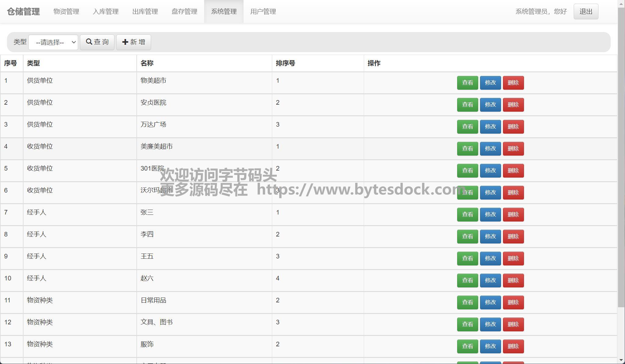This screenshot has width=625, height=364.
Task: Modify the 301医院 row
Action: [x=490, y=171]
